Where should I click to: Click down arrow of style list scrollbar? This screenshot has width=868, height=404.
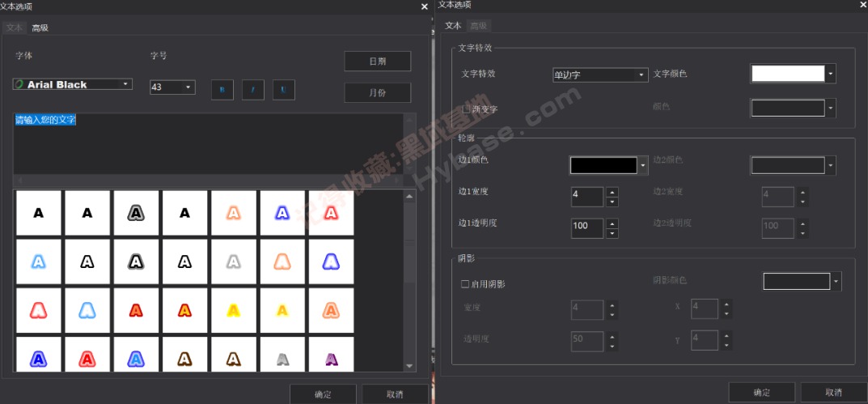(409, 366)
